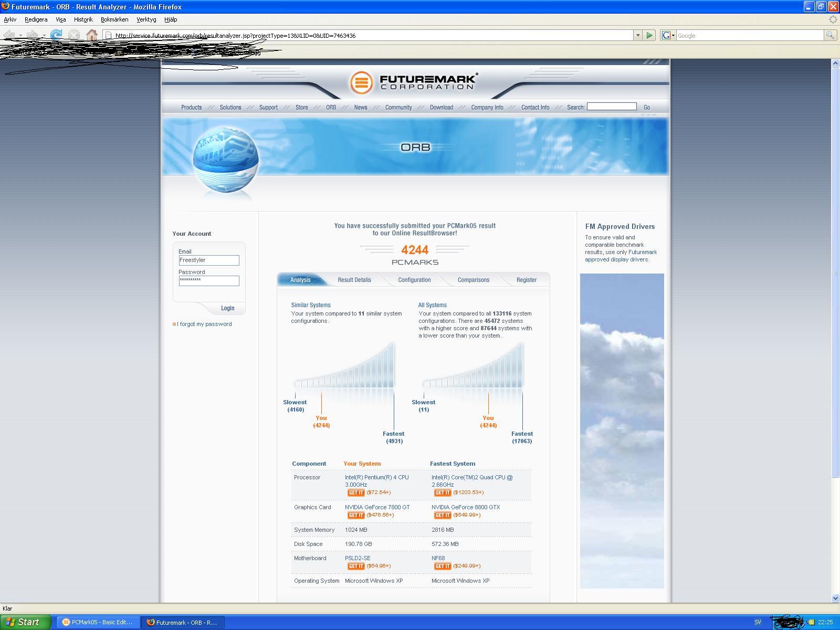
Task: Open the Google search engine selector
Action: pyautogui.click(x=668, y=35)
